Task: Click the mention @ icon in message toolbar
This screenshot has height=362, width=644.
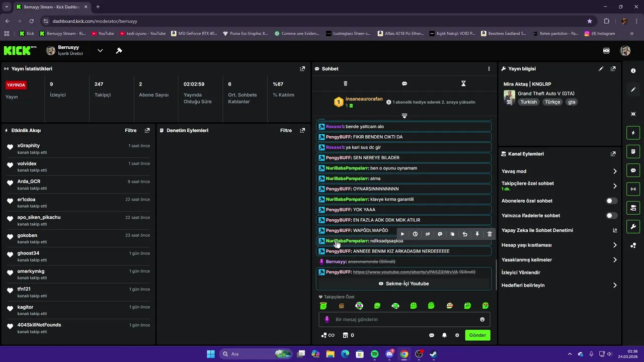Action: (x=440, y=234)
